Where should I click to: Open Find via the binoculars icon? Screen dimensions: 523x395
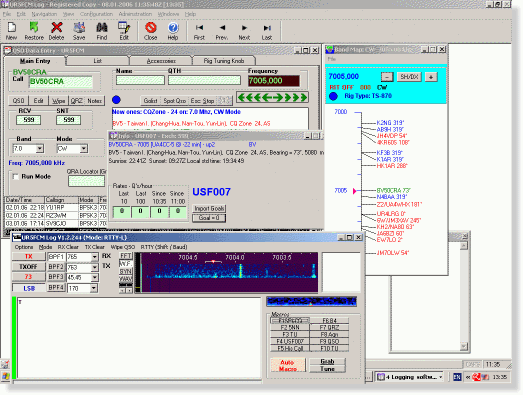[102, 27]
